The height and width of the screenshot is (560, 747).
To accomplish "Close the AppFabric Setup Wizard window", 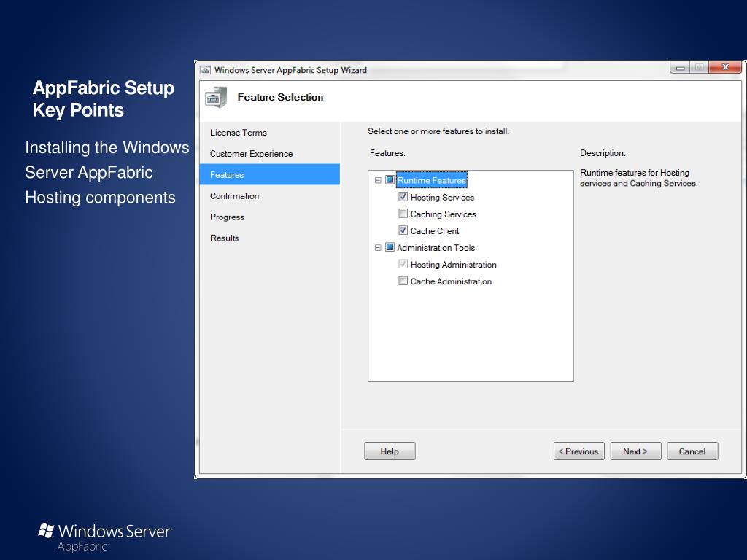I will click(x=725, y=67).
